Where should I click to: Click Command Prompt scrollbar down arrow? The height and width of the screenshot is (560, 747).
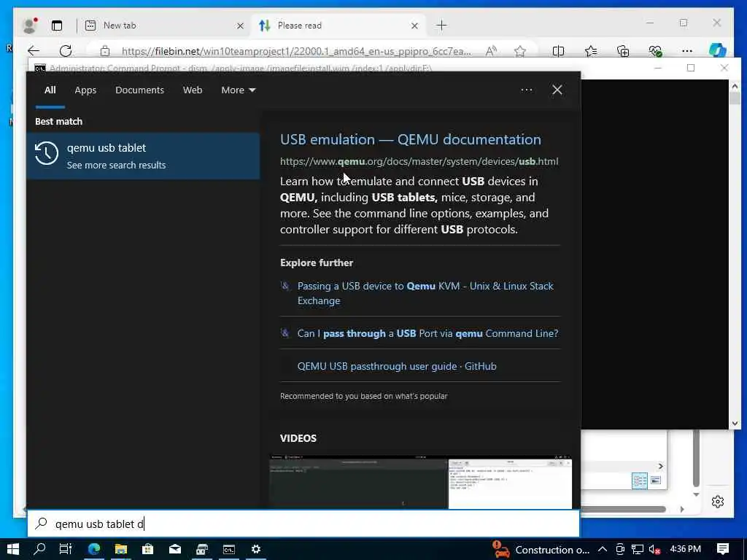pyautogui.click(x=735, y=424)
